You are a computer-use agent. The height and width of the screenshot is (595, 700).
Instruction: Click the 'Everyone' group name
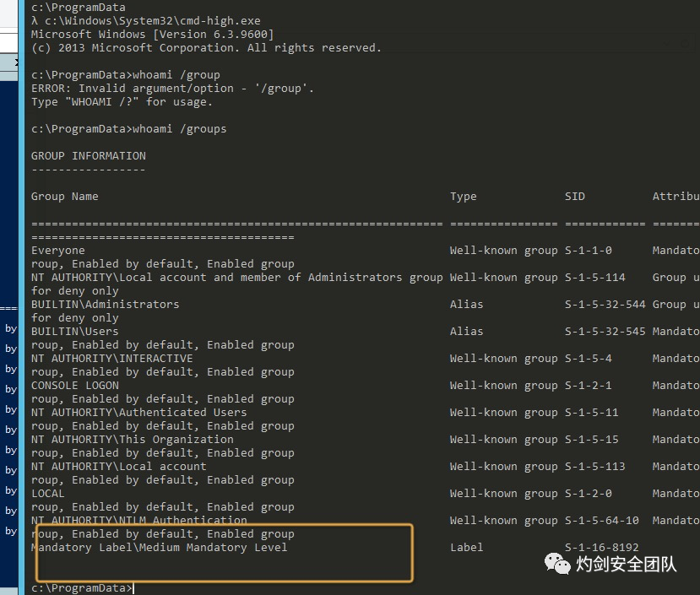58,251
